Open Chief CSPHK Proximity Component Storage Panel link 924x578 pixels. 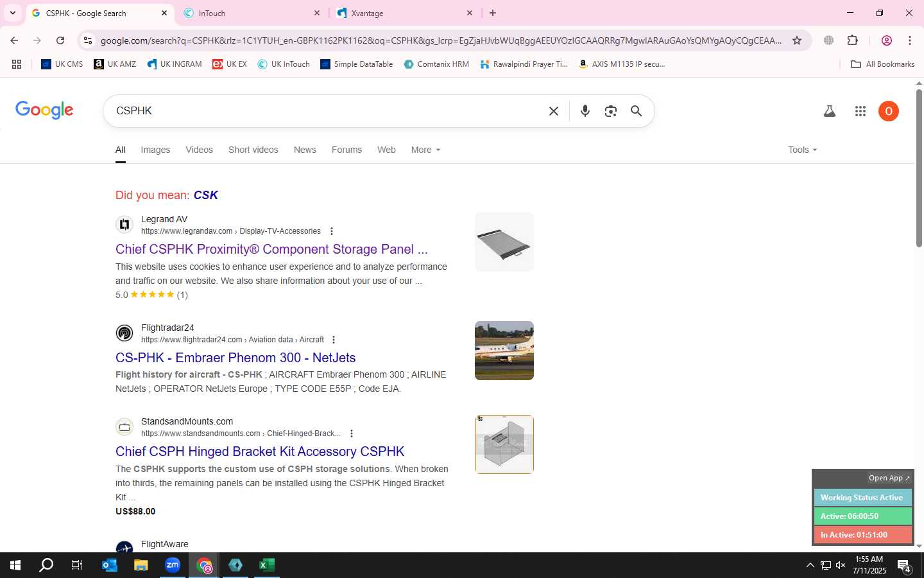tap(271, 249)
